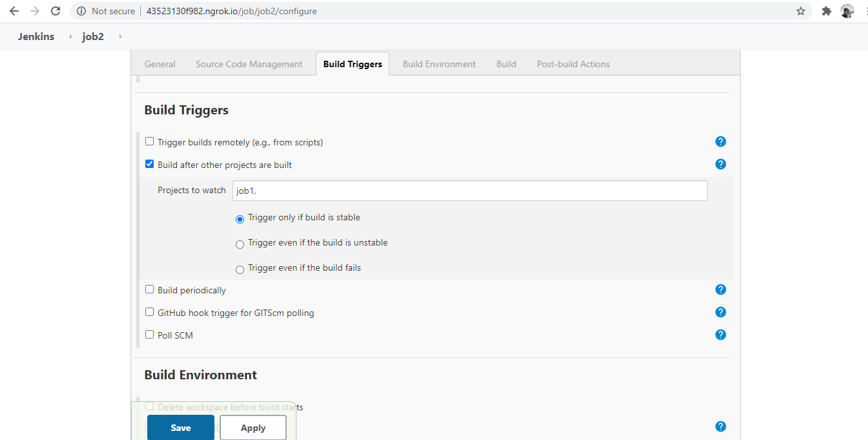Click inside the Projects to watch field
The width and height of the screenshot is (868, 440).
tap(470, 190)
